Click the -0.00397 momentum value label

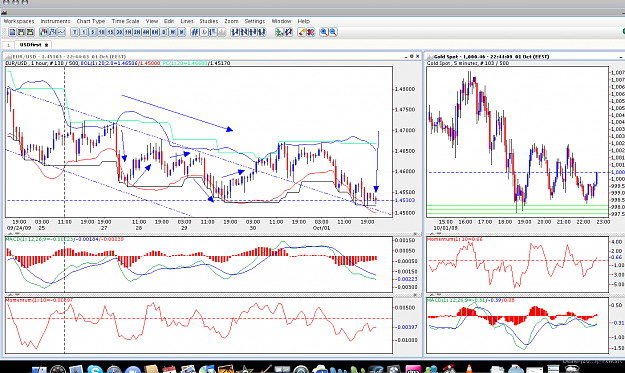coord(407,327)
